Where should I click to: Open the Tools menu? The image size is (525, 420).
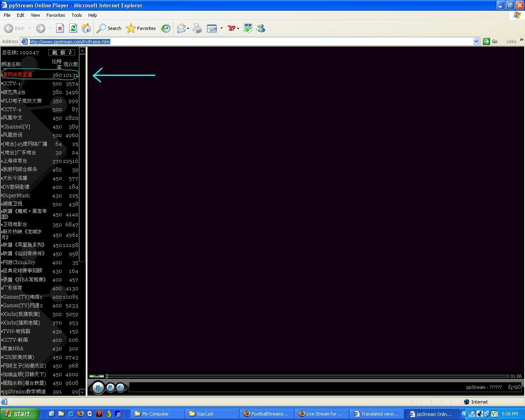pos(77,15)
